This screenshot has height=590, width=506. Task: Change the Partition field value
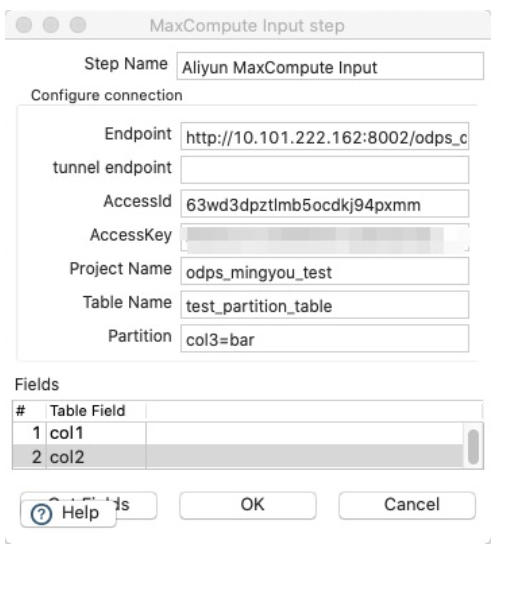[x=325, y=339]
